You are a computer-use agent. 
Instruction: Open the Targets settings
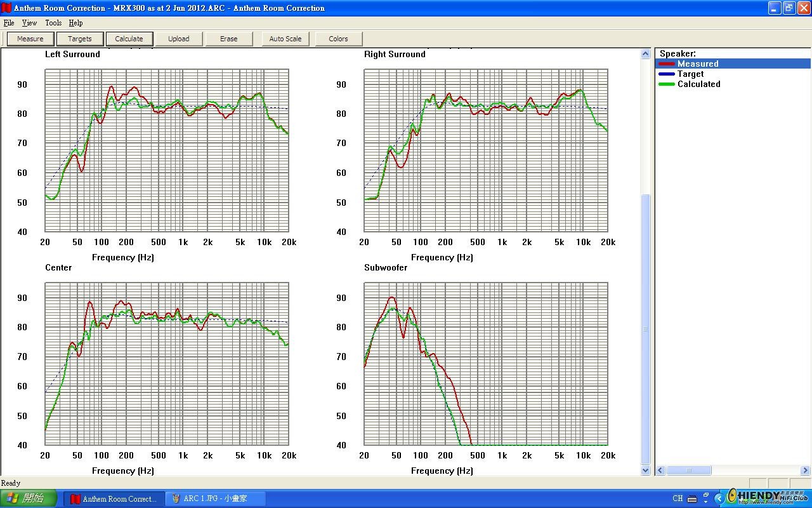pos(80,39)
